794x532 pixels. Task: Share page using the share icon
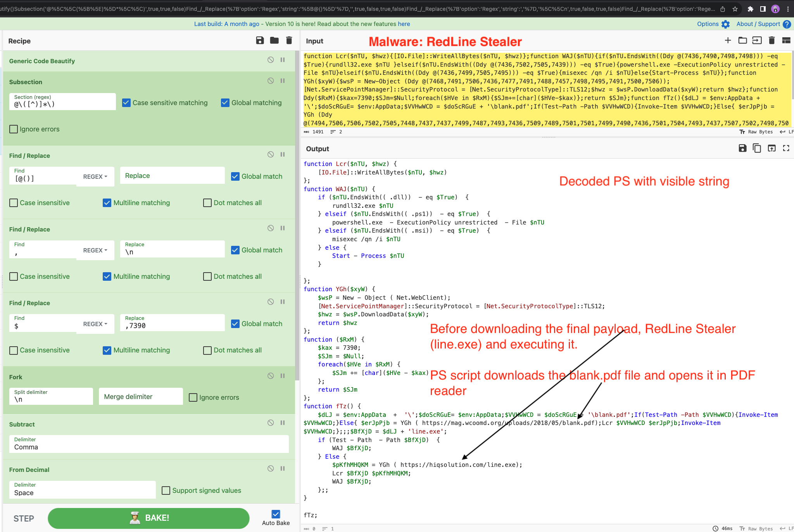click(x=723, y=9)
